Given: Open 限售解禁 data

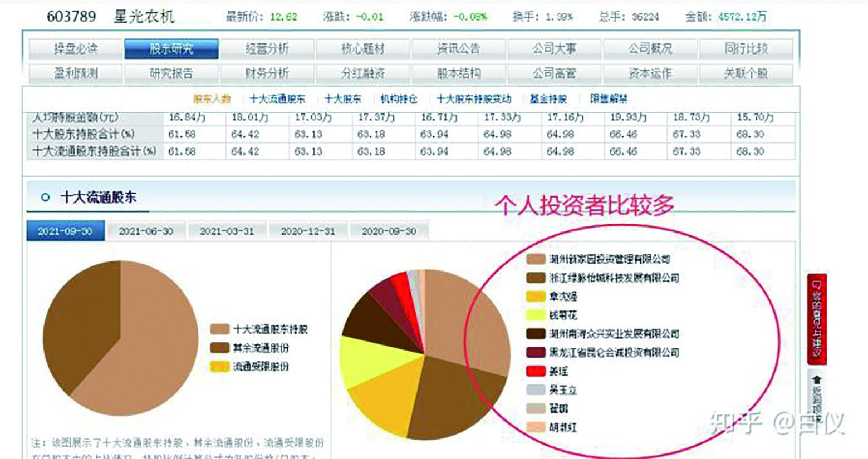Looking at the screenshot, I should (609, 99).
